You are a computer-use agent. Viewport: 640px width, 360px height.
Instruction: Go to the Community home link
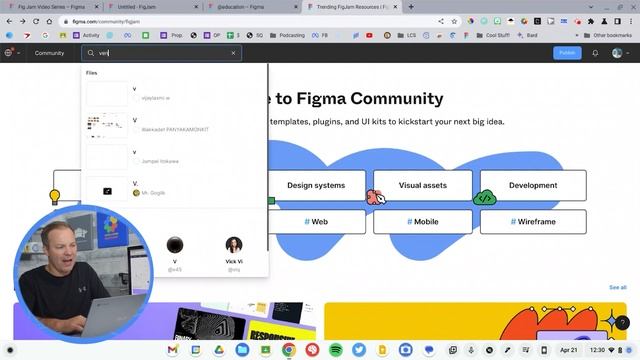(49, 53)
